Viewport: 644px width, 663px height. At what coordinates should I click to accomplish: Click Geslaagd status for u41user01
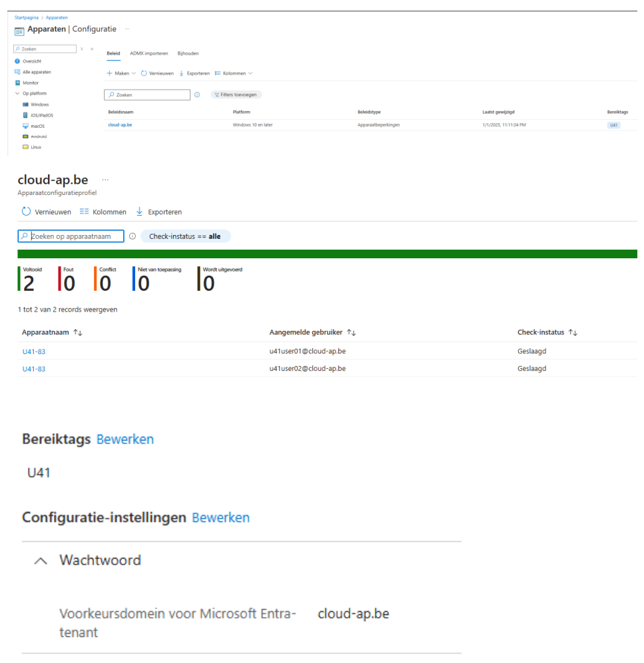click(x=532, y=351)
